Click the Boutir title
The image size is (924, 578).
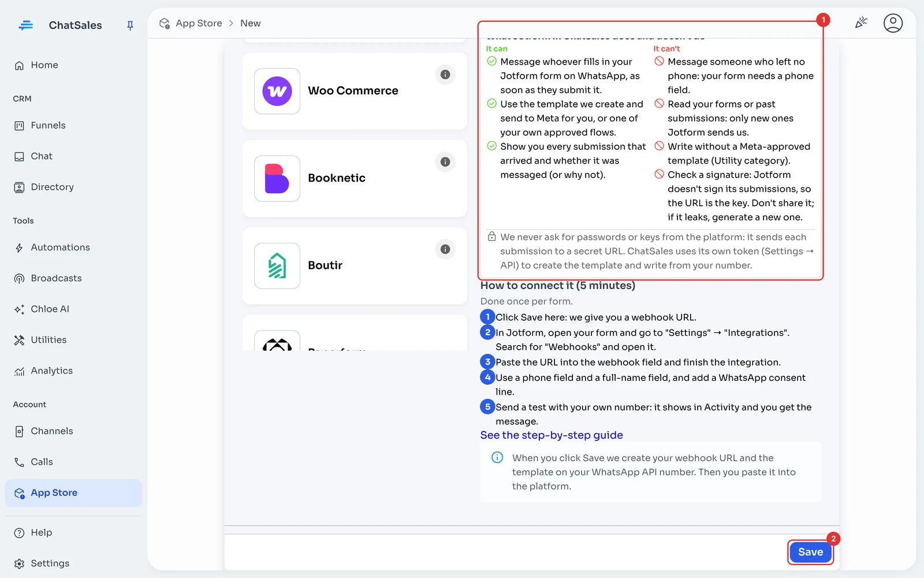(325, 265)
